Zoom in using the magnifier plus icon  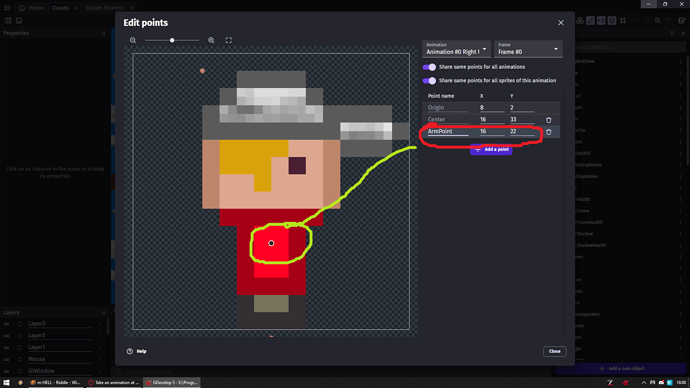click(x=211, y=40)
